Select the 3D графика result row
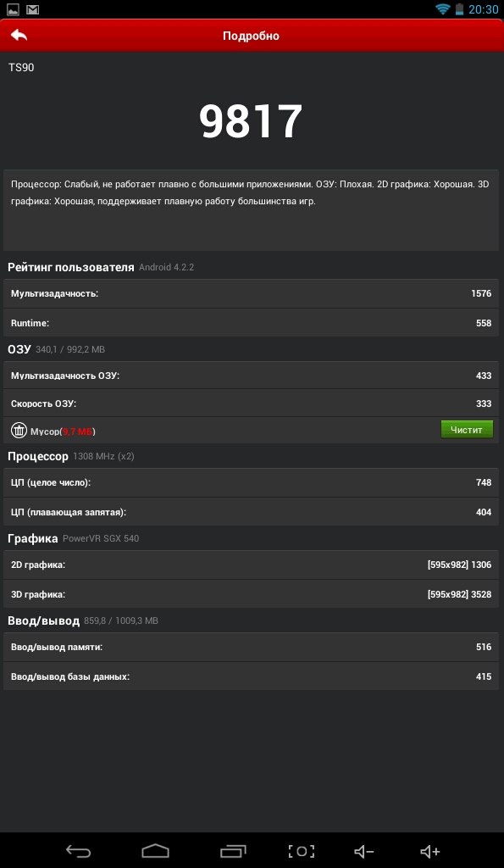Viewport: 504px width, 868px height. (x=251, y=594)
